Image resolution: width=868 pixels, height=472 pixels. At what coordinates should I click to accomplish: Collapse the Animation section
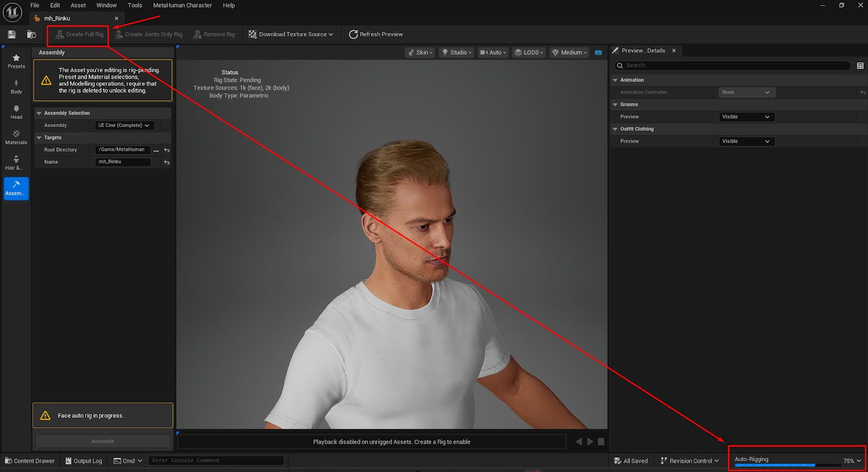click(615, 80)
